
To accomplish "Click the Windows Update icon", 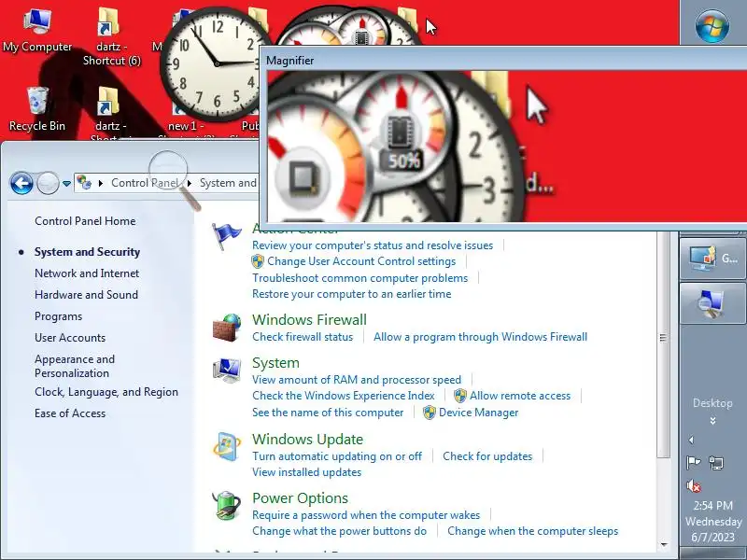I will [226, 447].
